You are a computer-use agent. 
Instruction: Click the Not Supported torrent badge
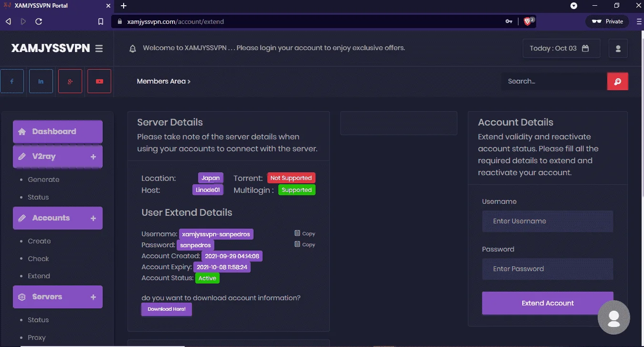click(x=291, y=178)
